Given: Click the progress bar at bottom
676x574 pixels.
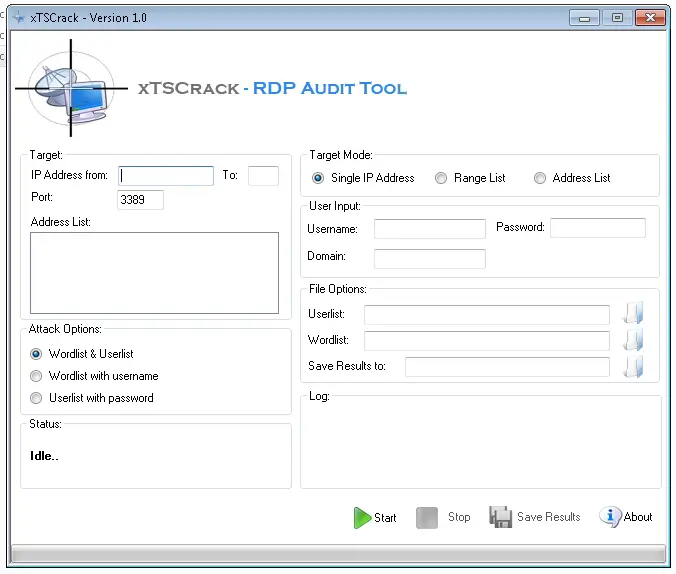Looking at the screenshot, I should [338, 554].
